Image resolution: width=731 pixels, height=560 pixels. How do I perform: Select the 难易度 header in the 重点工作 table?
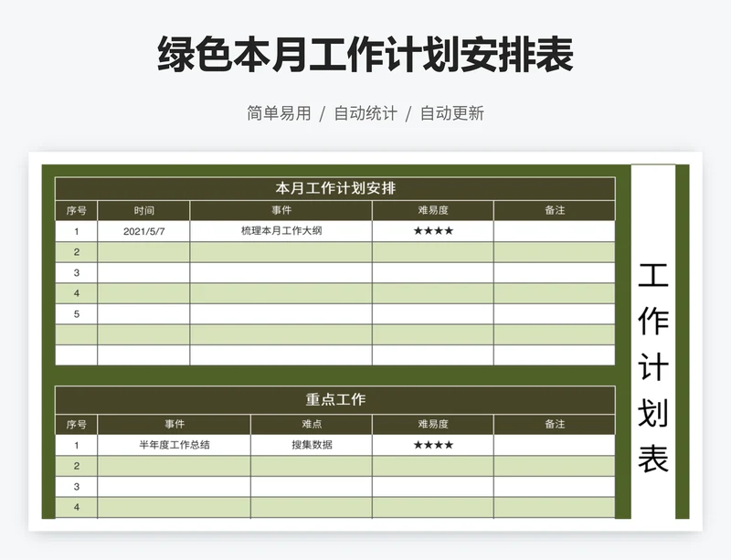pos(433,424)
